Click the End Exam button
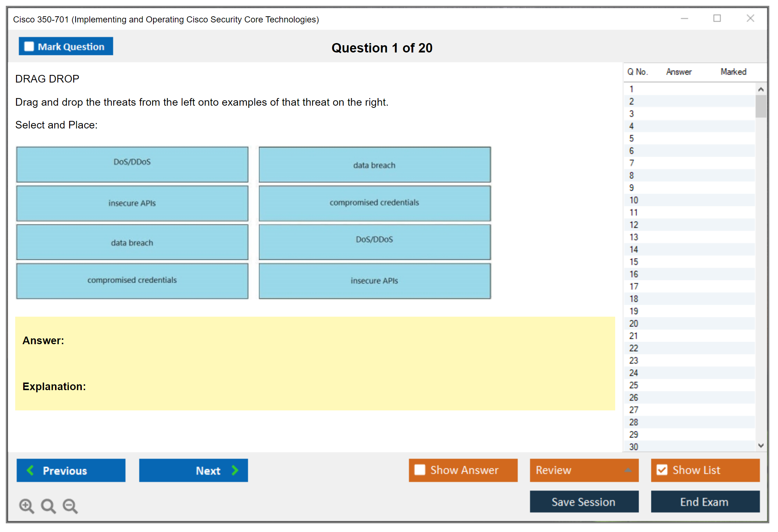 click(705, 502)
